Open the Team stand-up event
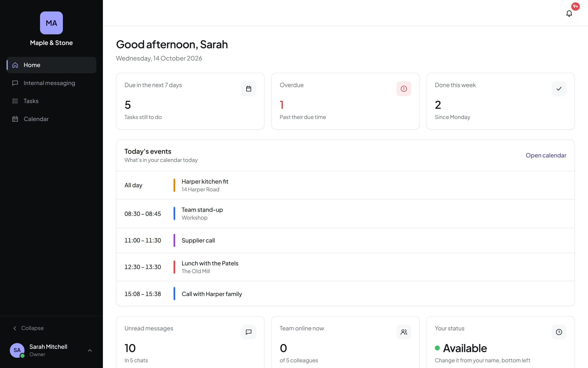Viewport: 588px width, 368px height. point(345,214)
